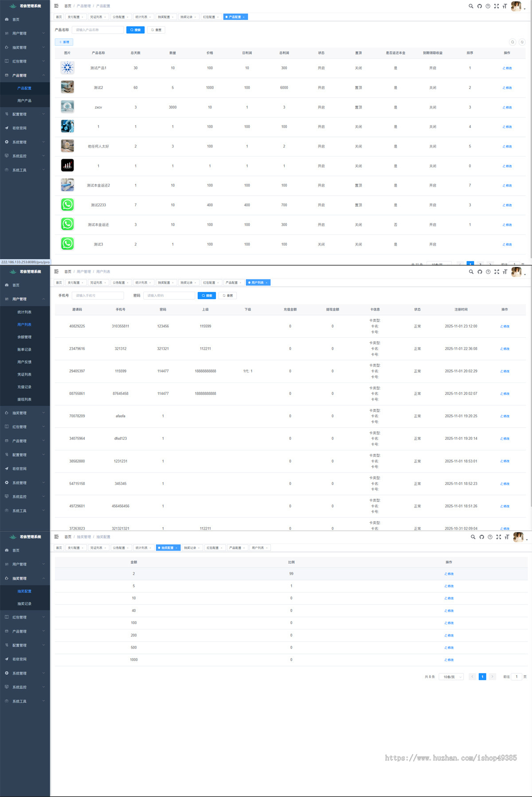Image resolution: width=532 pixels, height=797 pixels.
Task: Focus the 产品名称 search input field
Action: pyautogui.click(x=98, y=30)
